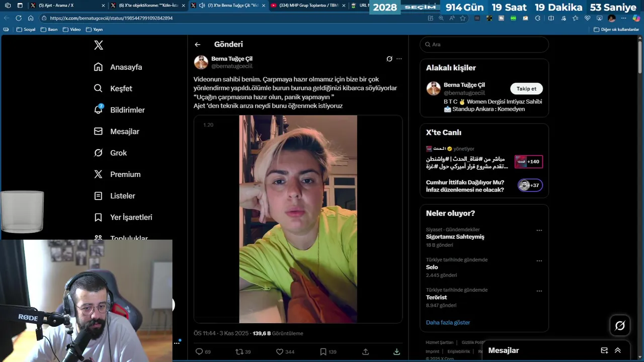Open Grok from the sidebar
The image size is (644, 362).
[111, 153]
